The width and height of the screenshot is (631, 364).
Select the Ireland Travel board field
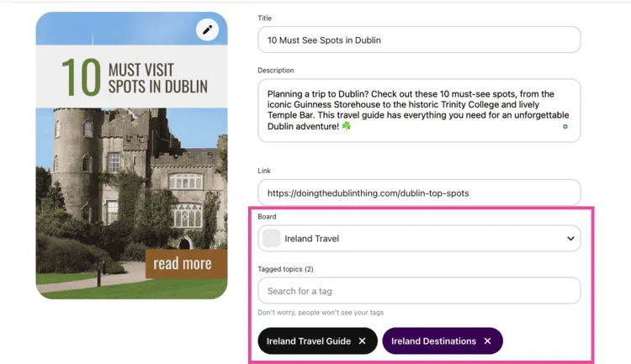click(419, 239)
